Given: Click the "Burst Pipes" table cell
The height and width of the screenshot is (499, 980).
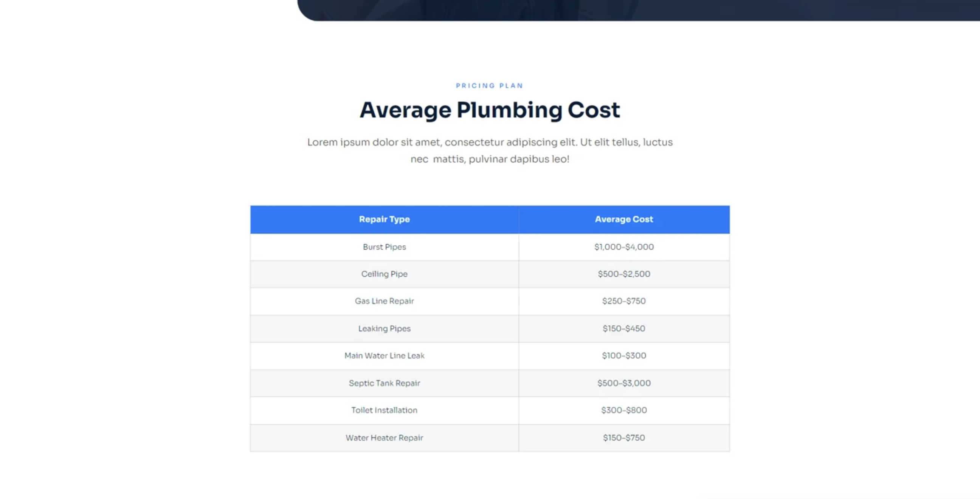Looking at the screenshot, I should [384, 247].
